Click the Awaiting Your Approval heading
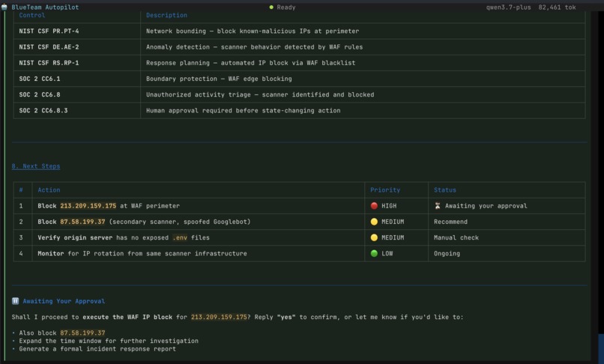 click(64, 301)
